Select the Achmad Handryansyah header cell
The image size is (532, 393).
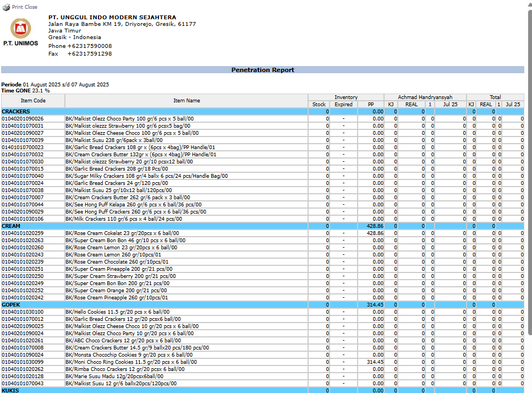425,97
